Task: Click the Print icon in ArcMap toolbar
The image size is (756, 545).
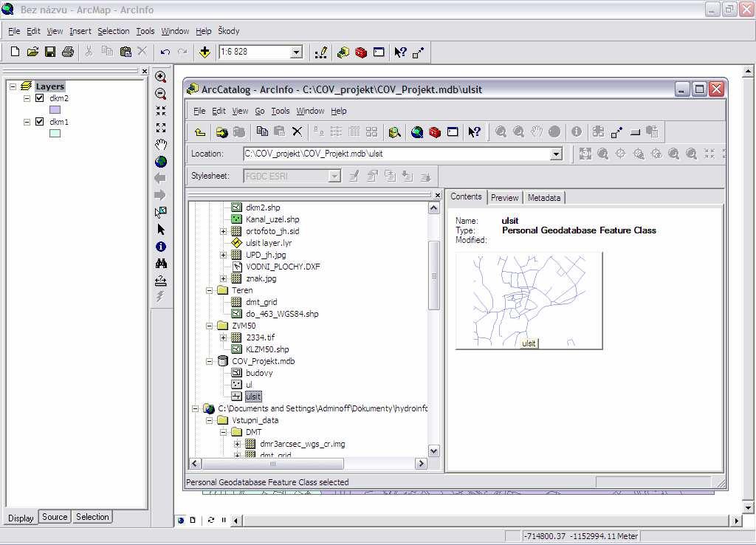Action: tap(68, 52)
